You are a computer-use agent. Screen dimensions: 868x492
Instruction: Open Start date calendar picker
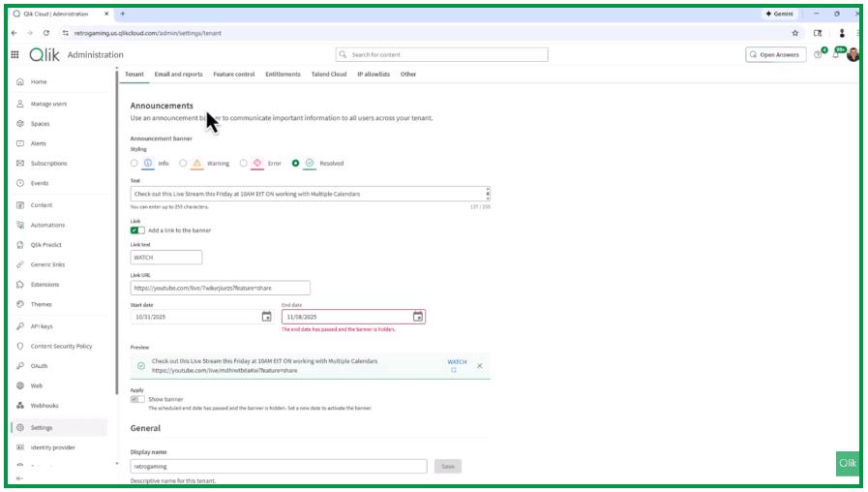(267, 317)
